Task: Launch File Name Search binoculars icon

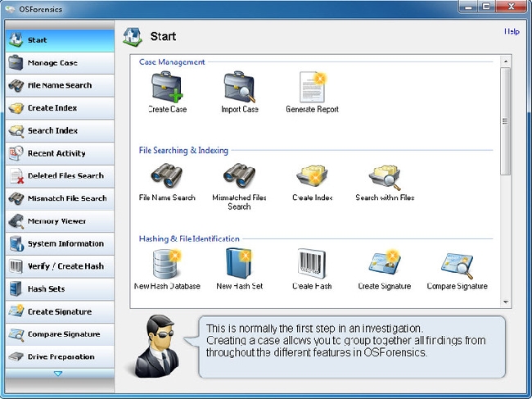Action: pyautogui.click(x=167, y=175)
